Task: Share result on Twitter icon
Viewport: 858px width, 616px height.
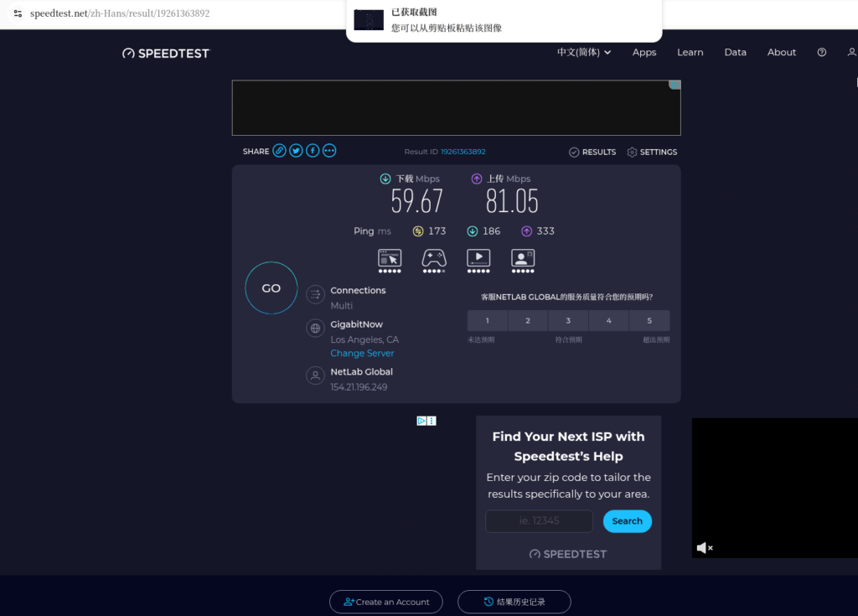Action: [x=296, y=151]
